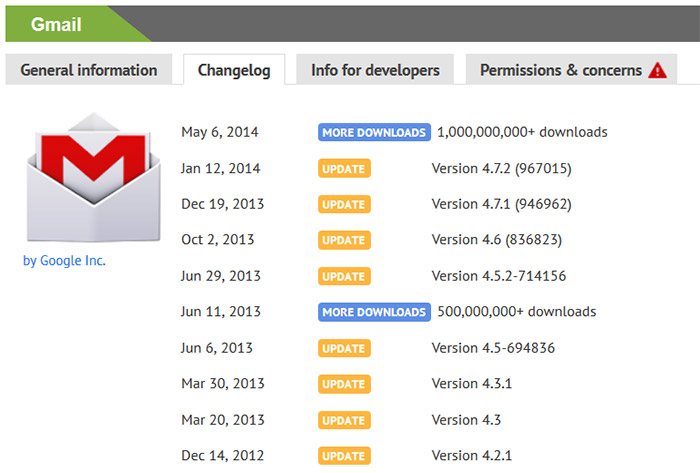Screen dimensions: 700x473
Task: Click UPDATE badge next to Version 4.5.2-714156
Action: click(x=344, y=276)
